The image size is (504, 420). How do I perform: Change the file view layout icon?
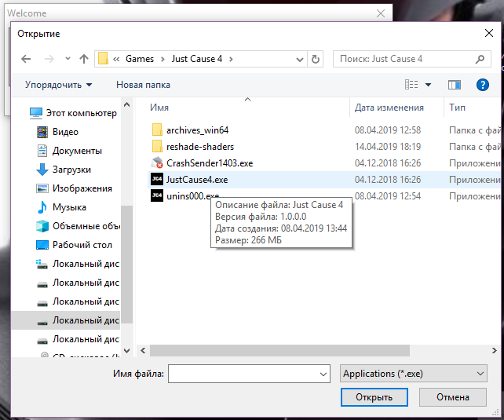[x=411, y=85]
